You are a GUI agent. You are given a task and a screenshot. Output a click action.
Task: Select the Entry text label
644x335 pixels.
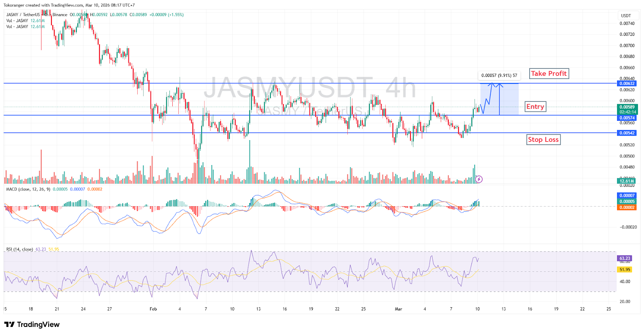(535, 107)
